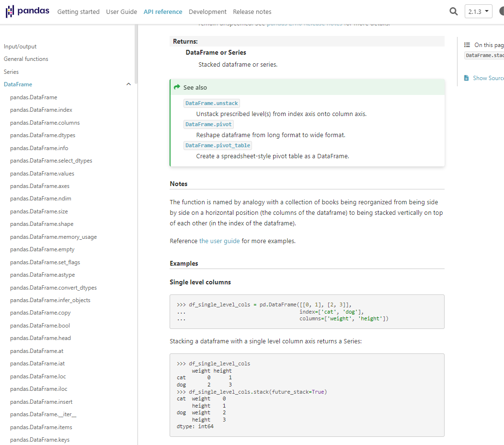
Task: Collapse the DataFrame sidebar section chevron
Action: 128,84
